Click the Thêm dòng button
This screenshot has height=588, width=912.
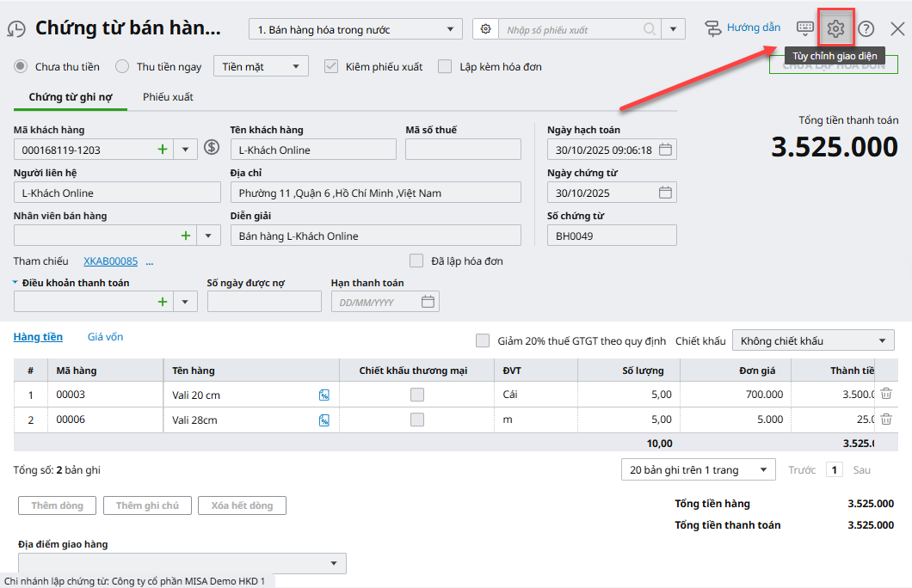point(57,505)
